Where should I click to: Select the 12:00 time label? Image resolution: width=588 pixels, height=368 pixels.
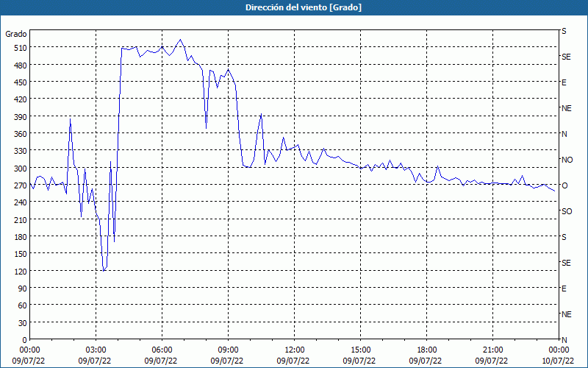pyautogui.click(x=295, y=350)
